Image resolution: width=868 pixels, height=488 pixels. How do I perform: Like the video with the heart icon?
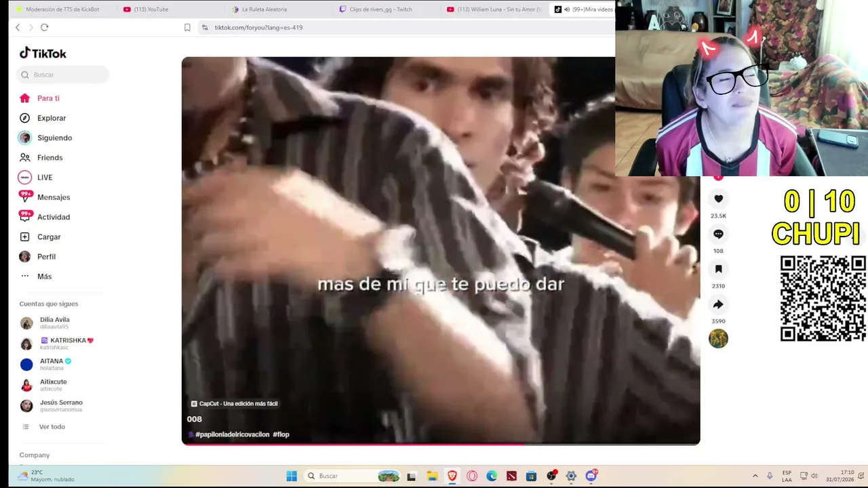tap(718, 199)
